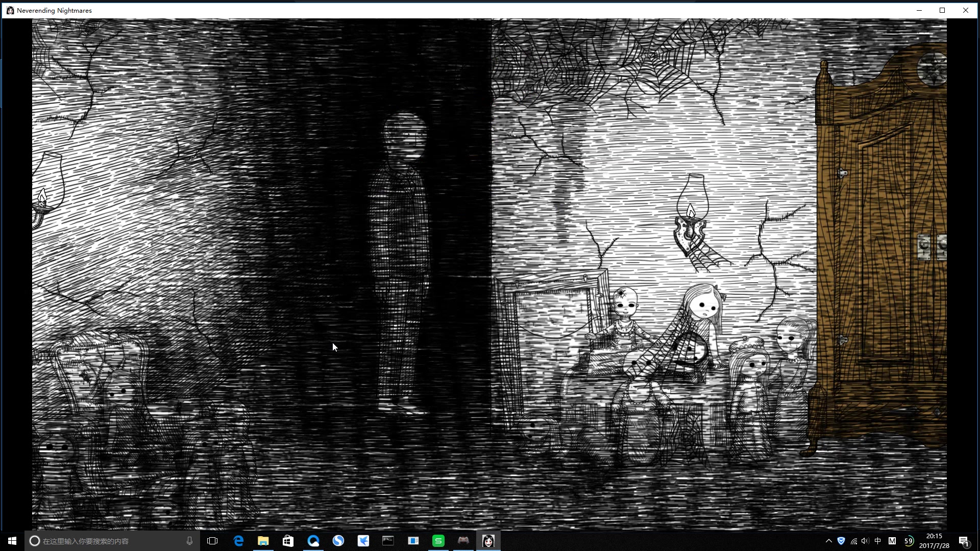
Task: Open the command prompt taskbar icon
Action: point(388,541)
